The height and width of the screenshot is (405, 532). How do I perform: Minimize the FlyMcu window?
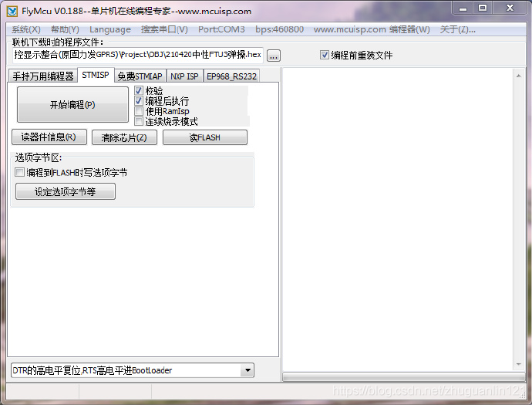[463, 8]
